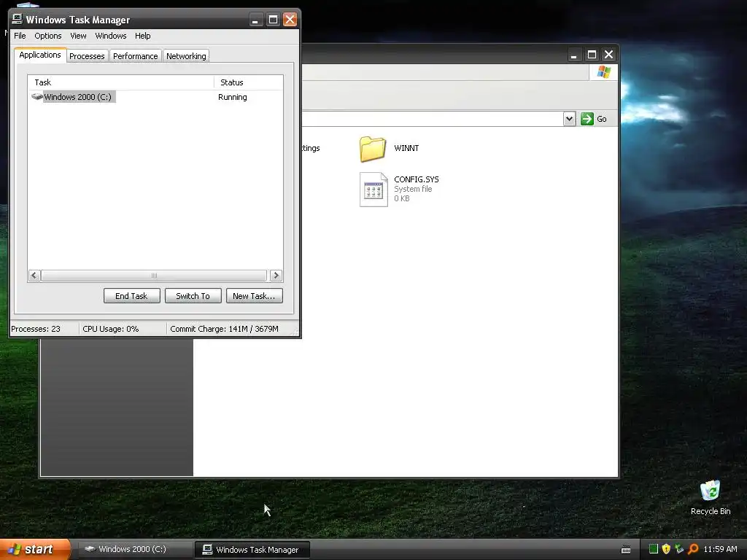747x560 pixels.
Task: Click the orange magnifier tray icon
Action: coord(693,549)
